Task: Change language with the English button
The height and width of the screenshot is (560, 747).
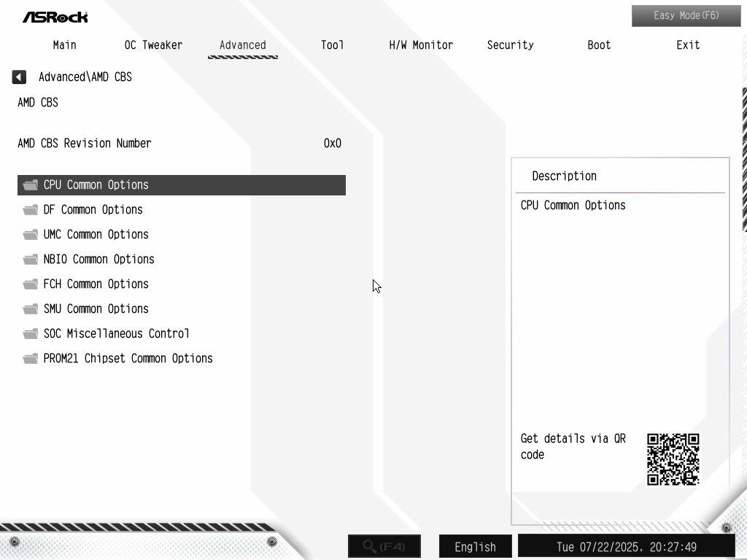Action: pos(476,547)
